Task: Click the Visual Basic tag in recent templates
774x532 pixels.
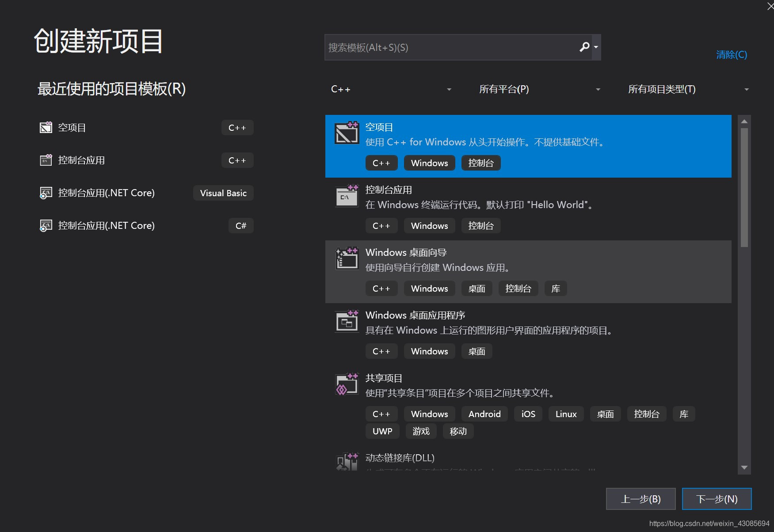Action: (x=223, y=193)
